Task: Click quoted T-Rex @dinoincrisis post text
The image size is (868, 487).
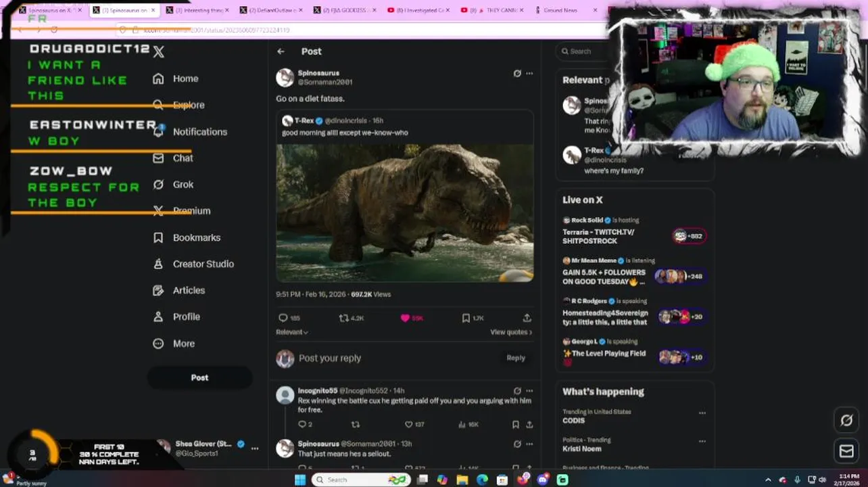Action: tap(345, 133)
